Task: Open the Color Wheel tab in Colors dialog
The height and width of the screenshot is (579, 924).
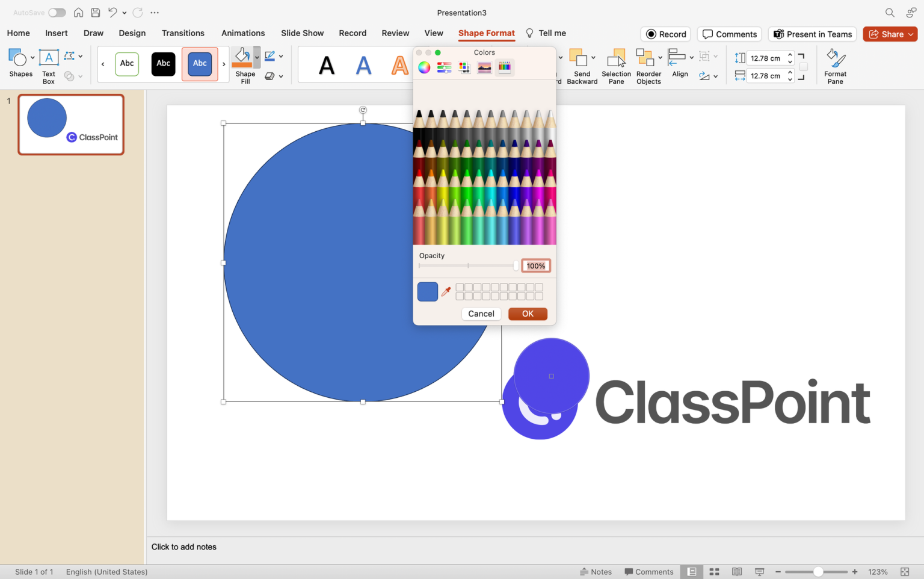Action: click(x=424, y=67)
